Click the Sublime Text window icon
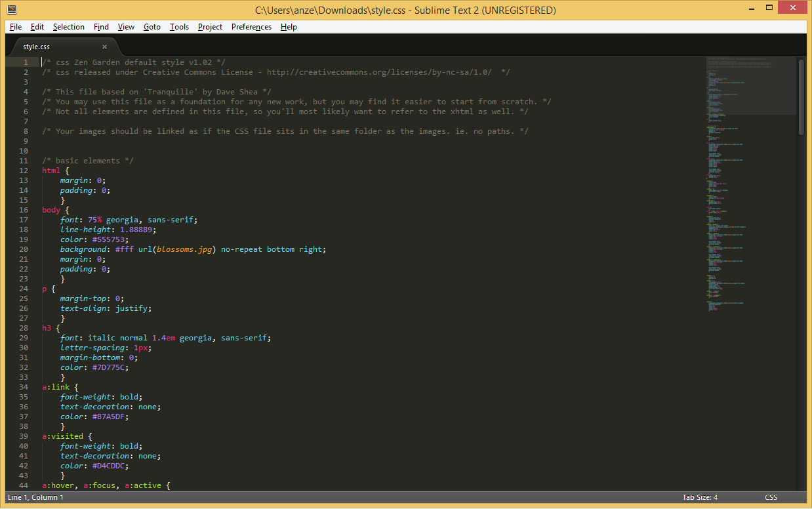The height and width of the screenshot is (509, 812). pos(12,10)
